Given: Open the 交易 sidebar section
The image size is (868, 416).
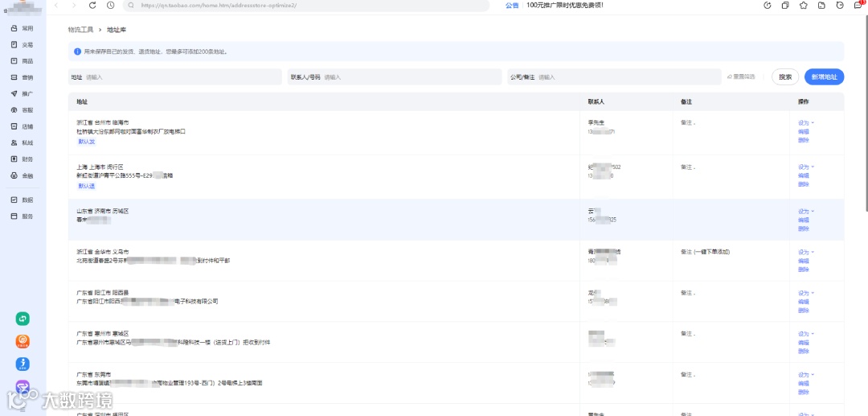Looking at the screenshot, I should click(23, 45).
